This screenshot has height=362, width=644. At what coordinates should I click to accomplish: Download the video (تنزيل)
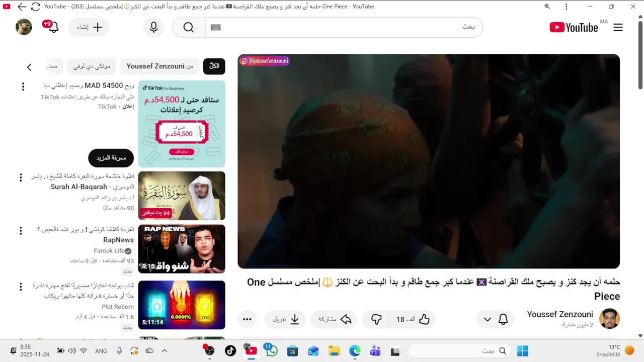286,319
